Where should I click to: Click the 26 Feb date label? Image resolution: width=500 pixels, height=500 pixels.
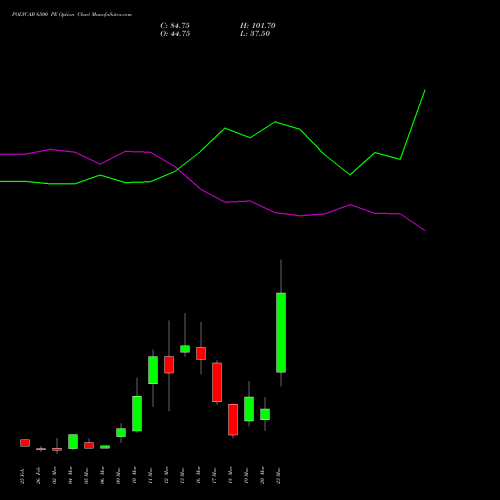(x=38, y=476)
